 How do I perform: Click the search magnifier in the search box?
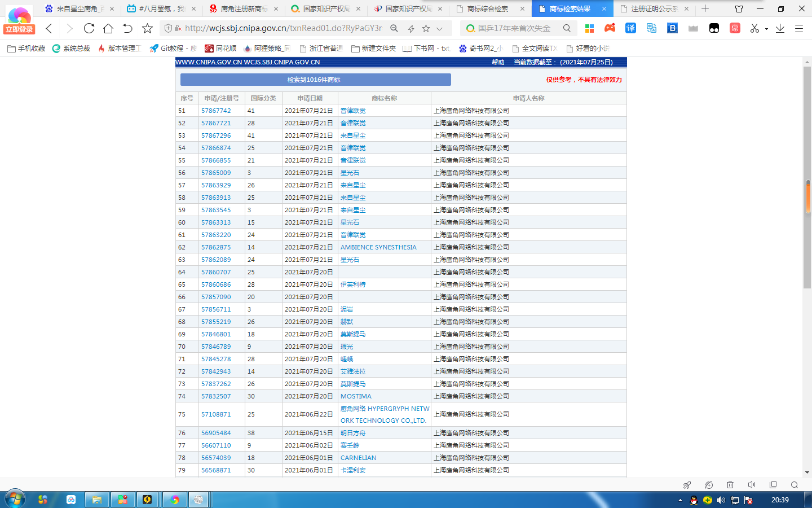567,28
